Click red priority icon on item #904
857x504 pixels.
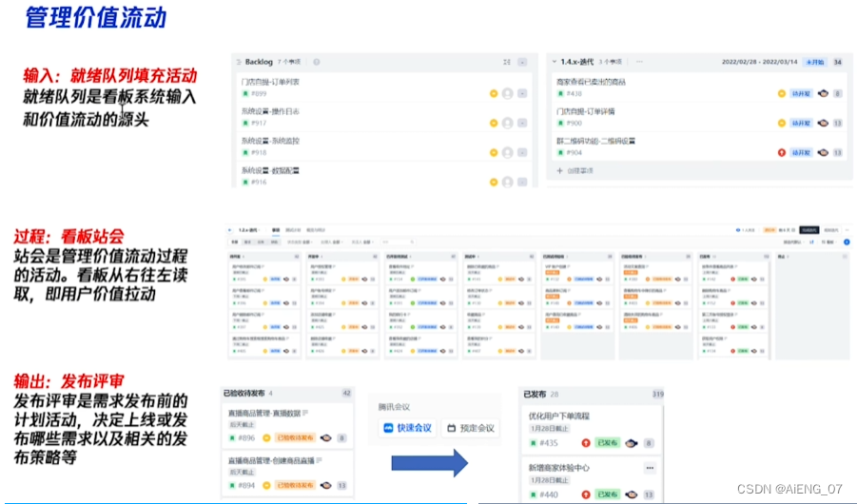782,152
